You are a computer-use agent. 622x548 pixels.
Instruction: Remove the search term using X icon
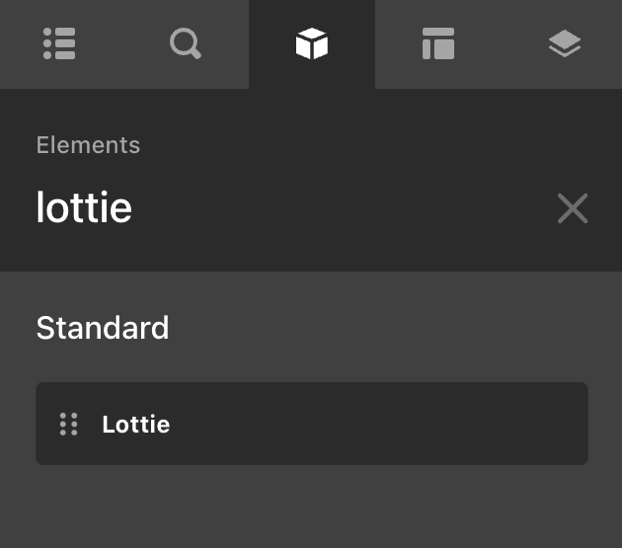tap(572, 208)
